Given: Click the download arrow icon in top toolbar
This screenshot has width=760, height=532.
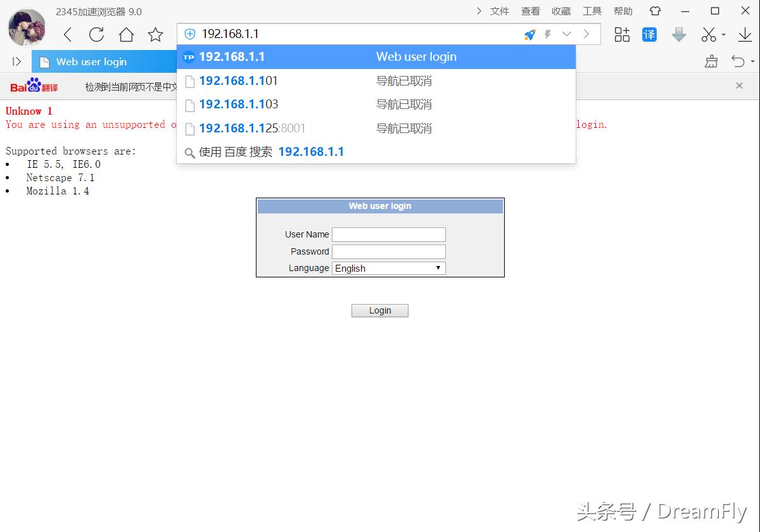Looking at the screenshot, I should tap(745, 35).
